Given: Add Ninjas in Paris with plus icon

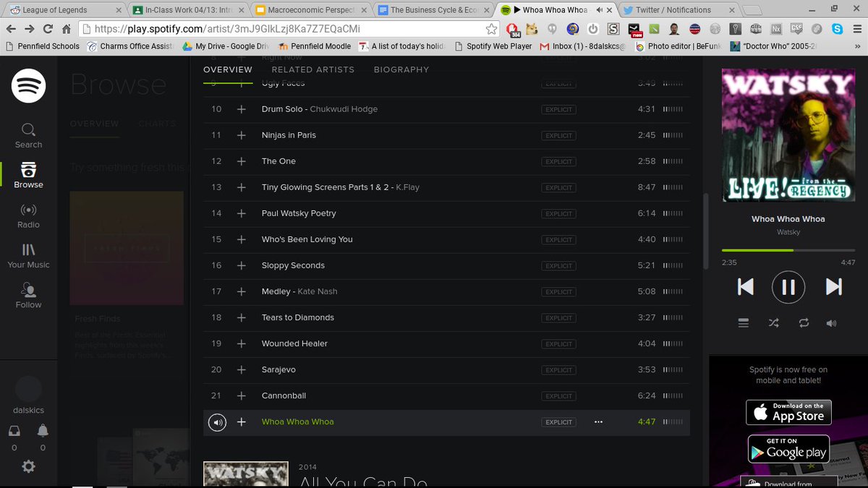Looking at the screenshot, I should pyautogui.click(x=242, y=135).
